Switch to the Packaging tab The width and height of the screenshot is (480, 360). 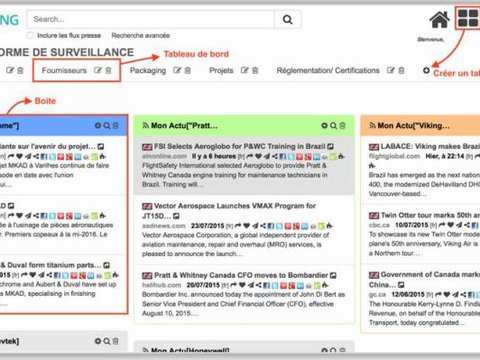pyautogui.click(x=148, y=70)
